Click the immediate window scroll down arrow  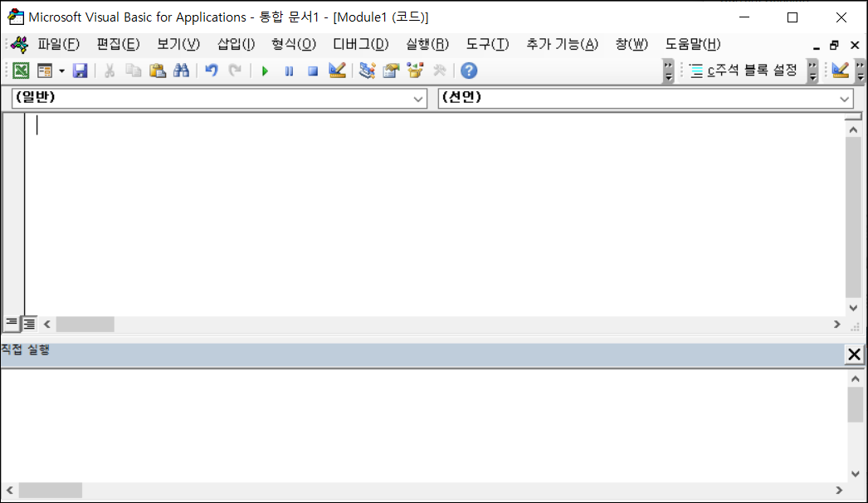pos(856,474)
